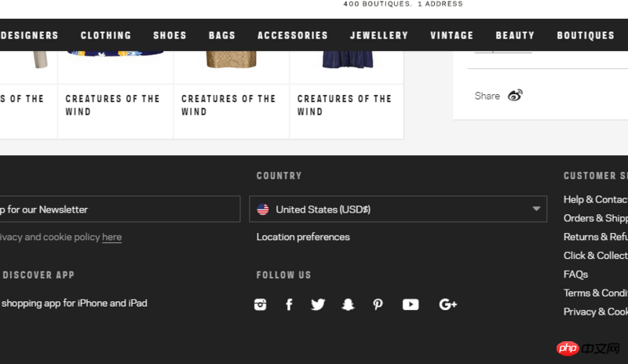Open the Beauty menu item
Viewport: 628px width, 364px height.
(515, 35)
